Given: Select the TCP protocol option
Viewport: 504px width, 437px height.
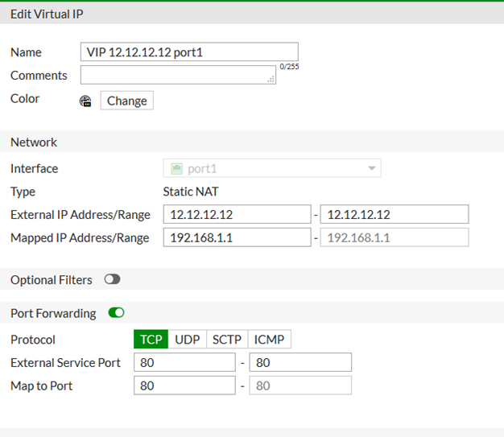Looking at the screenshot, I should [151, 339].
